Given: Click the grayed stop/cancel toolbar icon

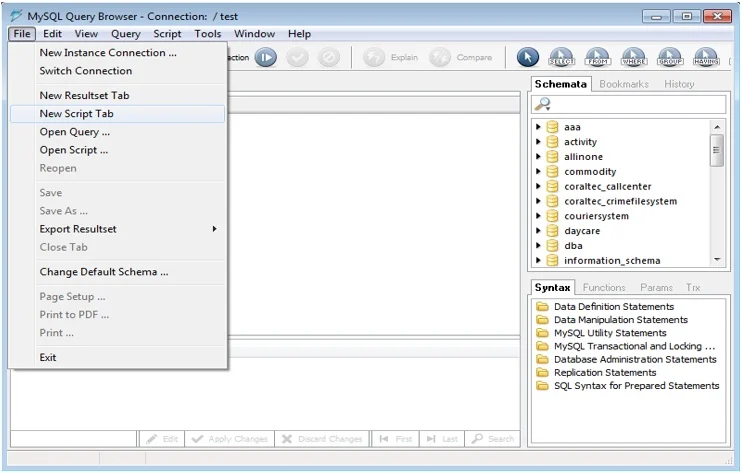Looking at the screenshot, I should coord(329,58).
